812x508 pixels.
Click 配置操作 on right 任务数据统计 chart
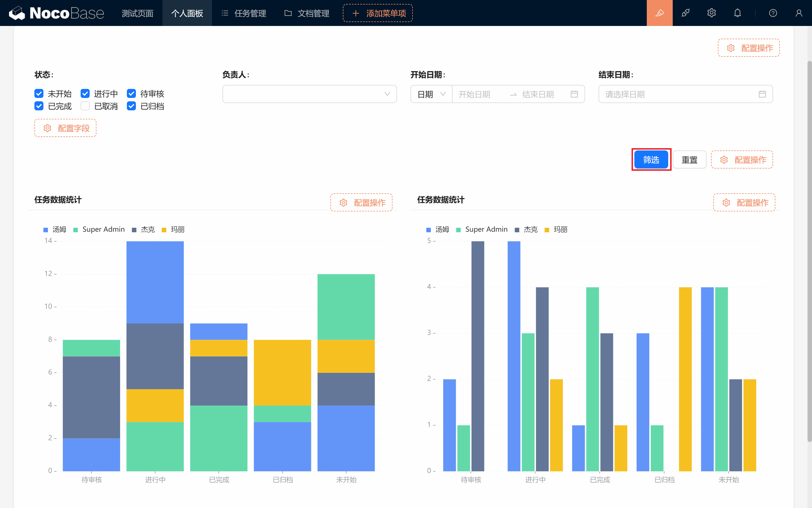coord(744,203)
